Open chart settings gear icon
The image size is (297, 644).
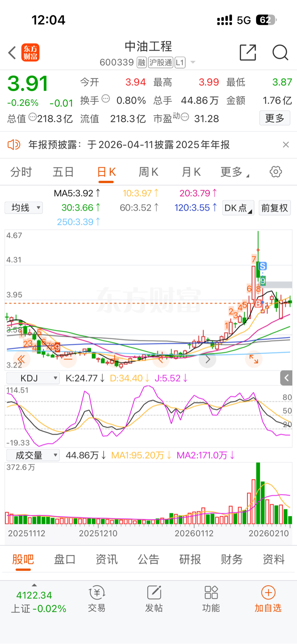coord(276,172)
